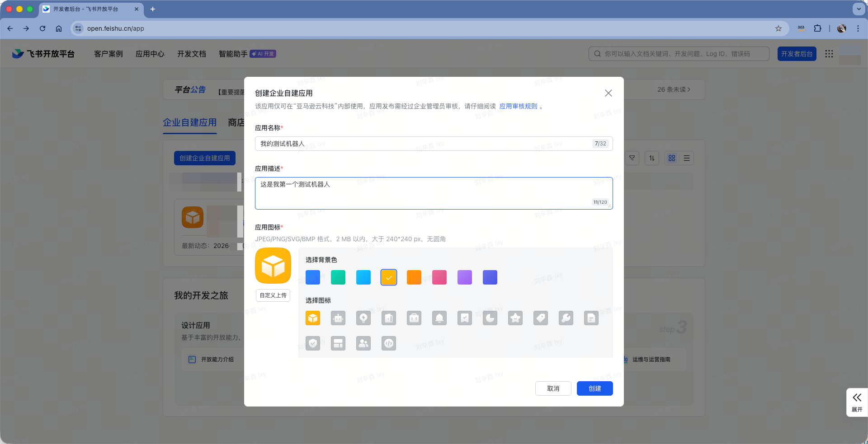
Task: Pick the purple background color swatch
Action: coord(465,277)
